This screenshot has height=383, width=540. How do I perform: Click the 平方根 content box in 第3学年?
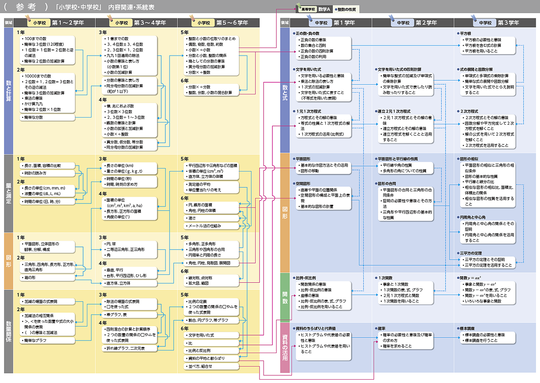(x=488, y=45)
